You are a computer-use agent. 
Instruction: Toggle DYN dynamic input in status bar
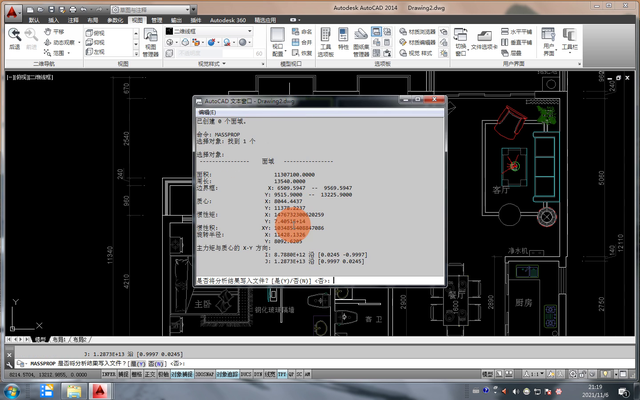[x=258, y=374]
